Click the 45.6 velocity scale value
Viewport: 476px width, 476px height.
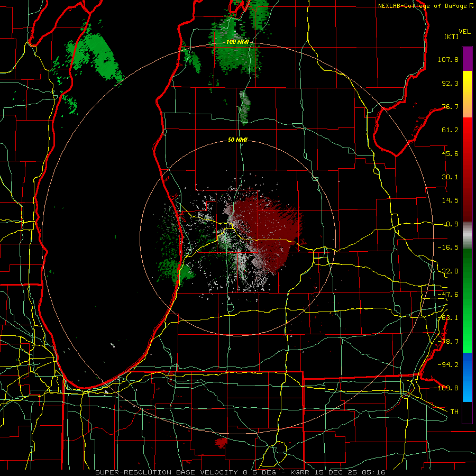tap(450, 153)
